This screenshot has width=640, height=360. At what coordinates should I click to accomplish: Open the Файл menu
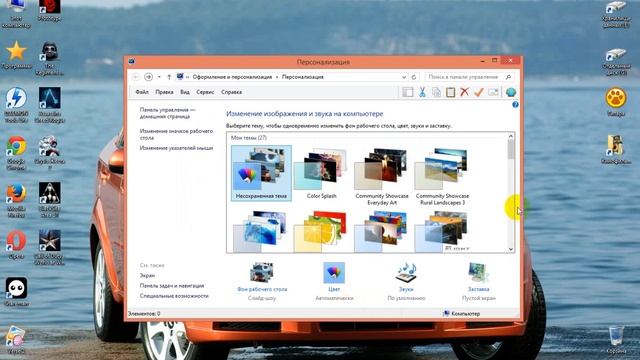point(142,92)
